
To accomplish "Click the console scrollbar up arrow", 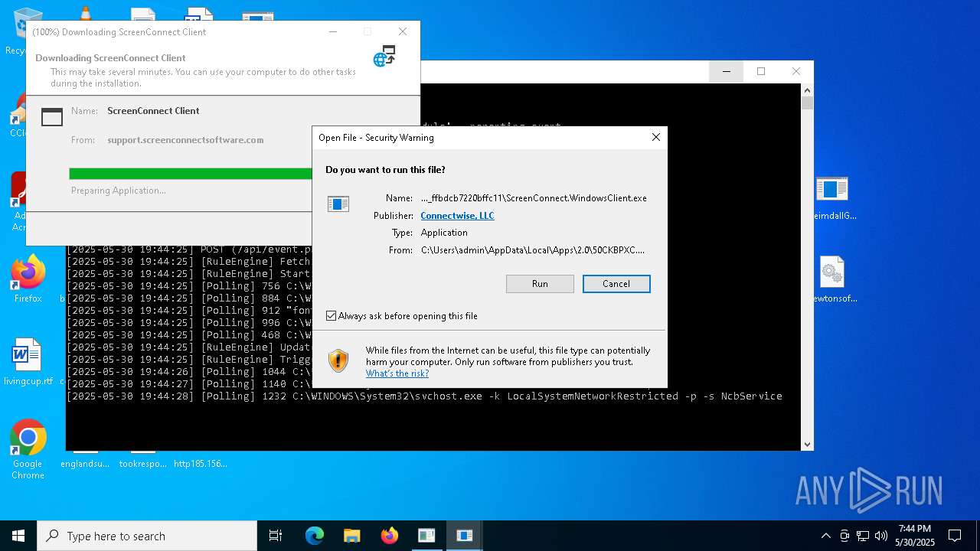I will [807, 90].
